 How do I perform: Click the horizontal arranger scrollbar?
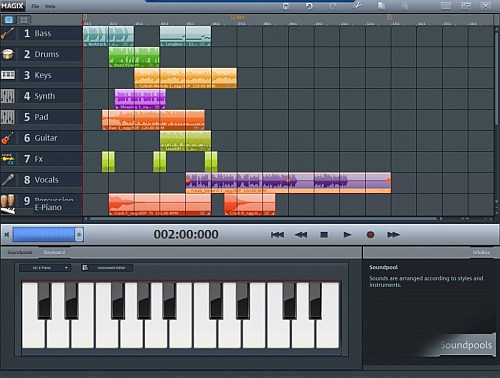[263, 219]
